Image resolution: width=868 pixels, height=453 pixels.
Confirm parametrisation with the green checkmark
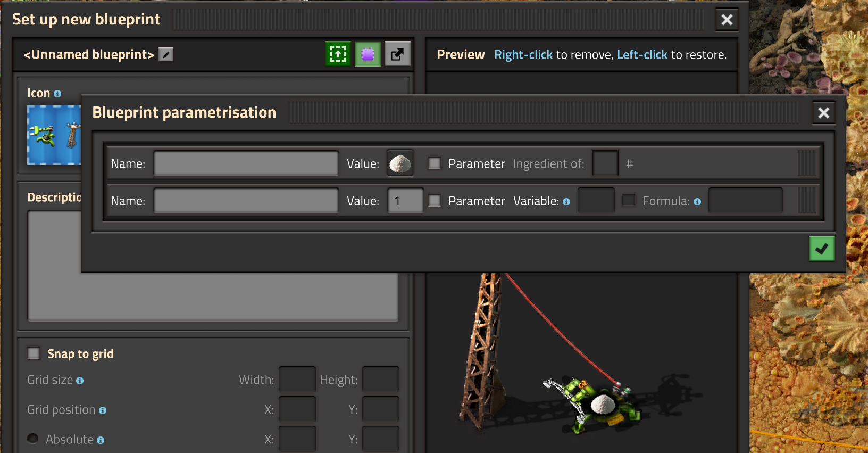821,249
